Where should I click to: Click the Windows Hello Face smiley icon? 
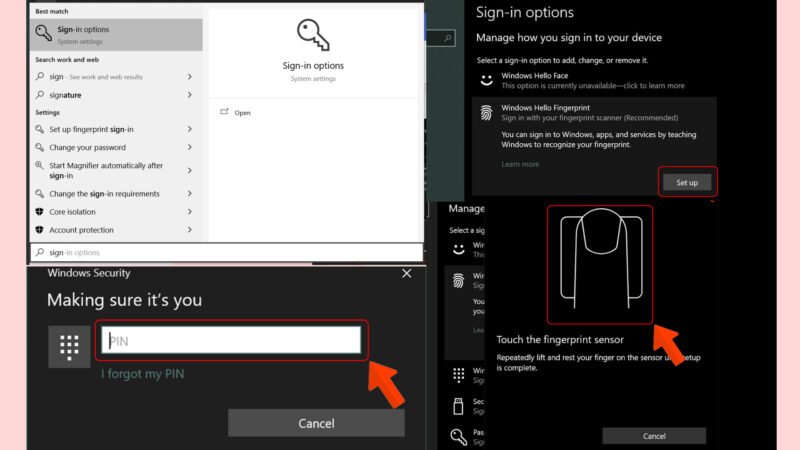486,78
